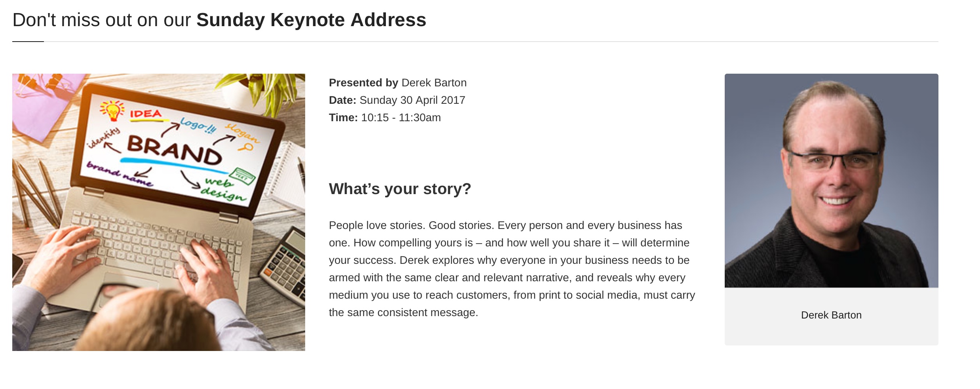Screen dimensions: 980x389
Task: Click the Derek Barton caption under the photo
Action: pyautogui.click(x=831, y=315)
